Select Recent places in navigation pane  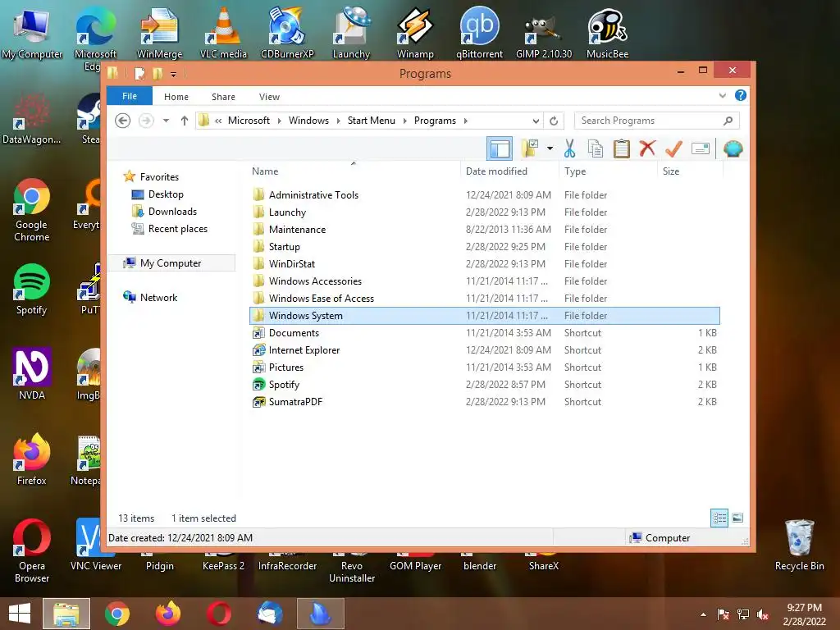tap(177, 229)
